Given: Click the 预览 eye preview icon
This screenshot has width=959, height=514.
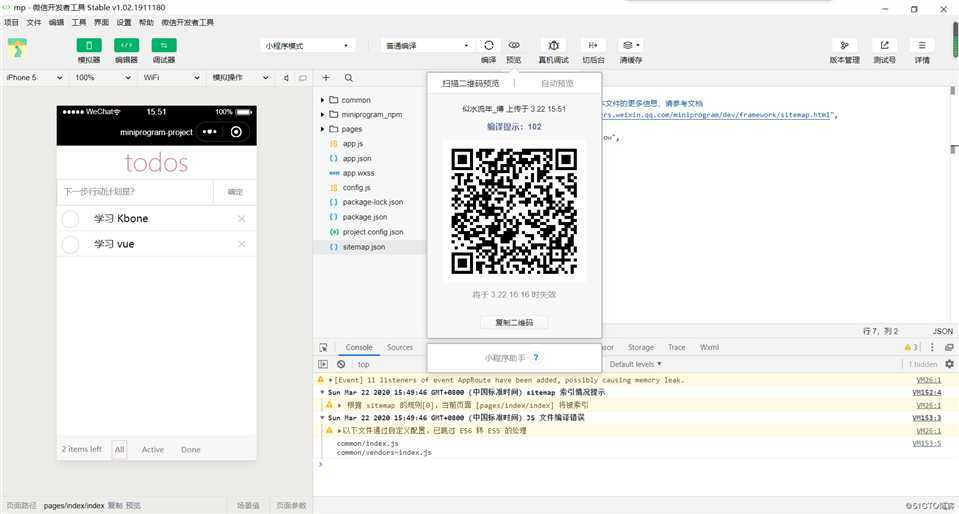Looking at the screenshot, I should (x=514, y=45).
